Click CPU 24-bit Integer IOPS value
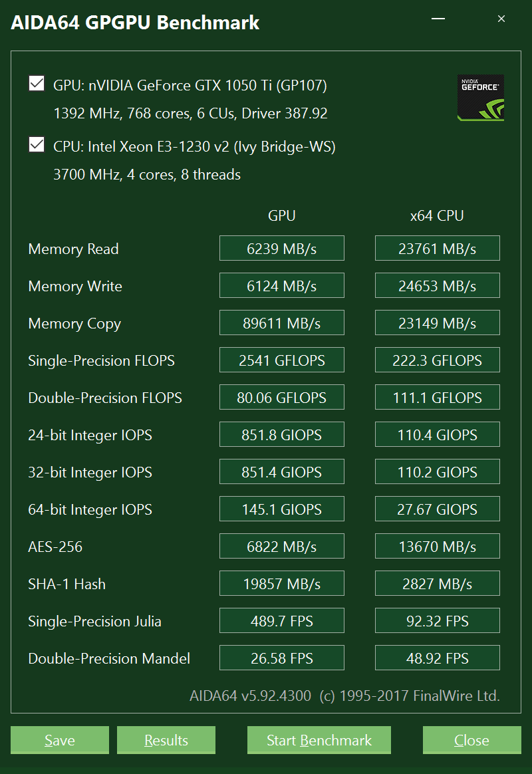This screenshot has width=532, height=774. [x=437, y=435]
